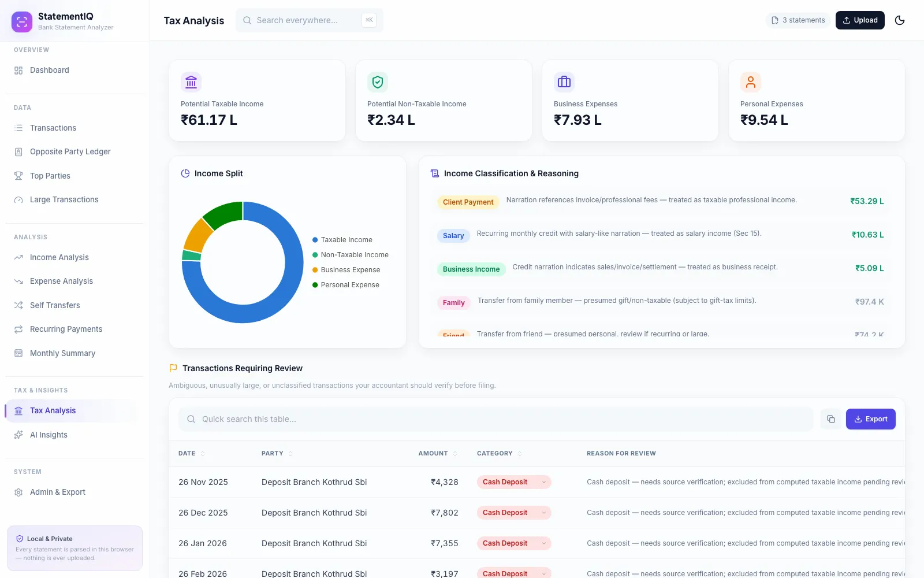Click the Reason for Review column header
The width and height of the screenshot is (924, 578).
[x=621, y=454]
